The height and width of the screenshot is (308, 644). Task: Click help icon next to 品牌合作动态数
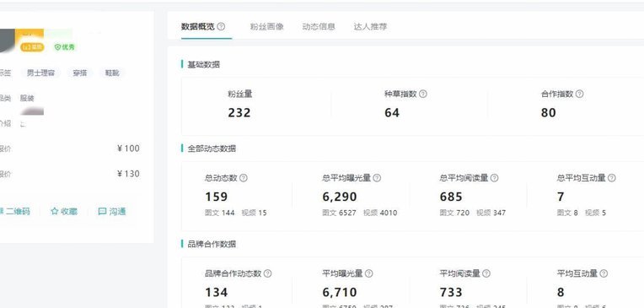click(268, 273)
